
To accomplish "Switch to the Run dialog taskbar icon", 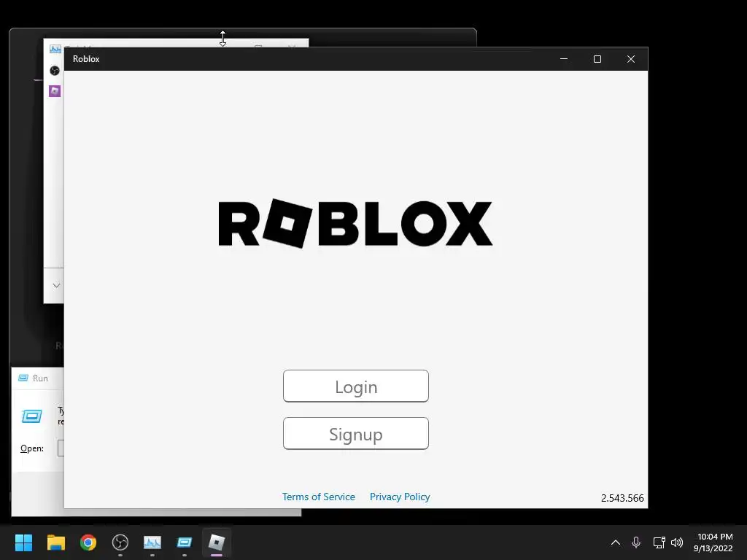I will (185, 542).
